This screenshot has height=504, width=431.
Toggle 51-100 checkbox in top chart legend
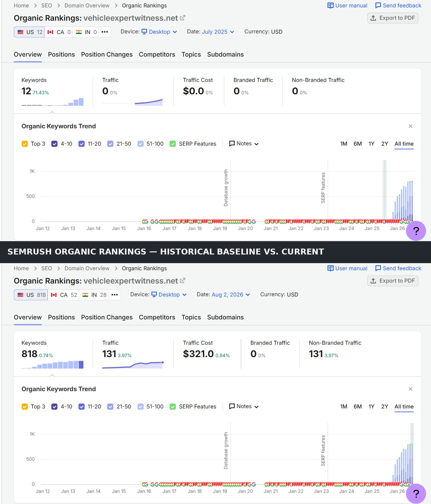[x=141, y=144]
